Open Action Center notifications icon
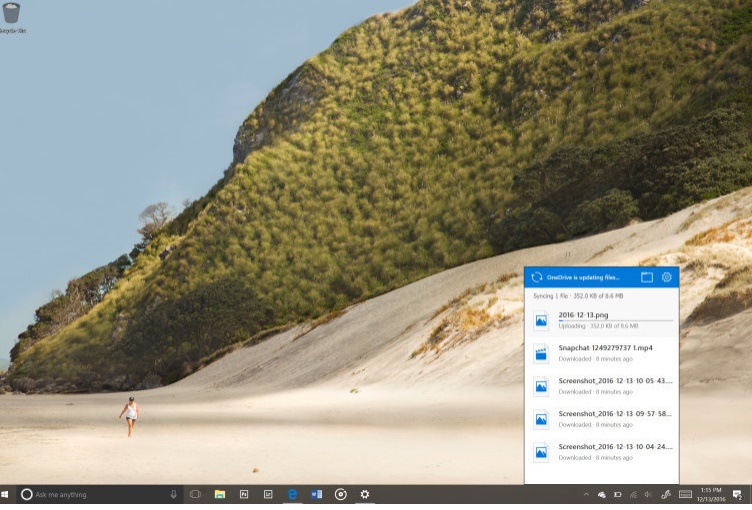Image resolution: width=752 pixels, height=510 pixels. pyautogui.click(x=737, y=494)
